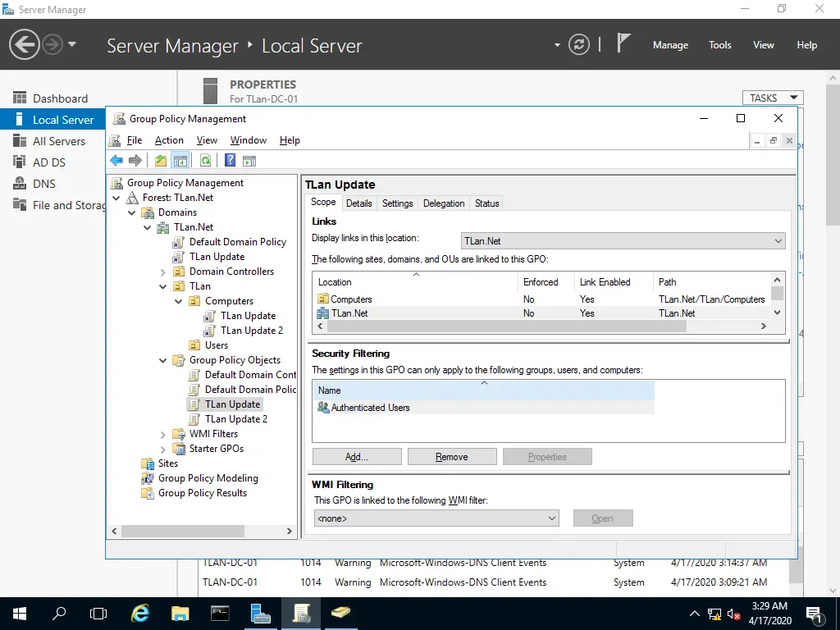Click the Group Policy Management taskbar icon
The image size is (840, 630).
pos(301,614)
